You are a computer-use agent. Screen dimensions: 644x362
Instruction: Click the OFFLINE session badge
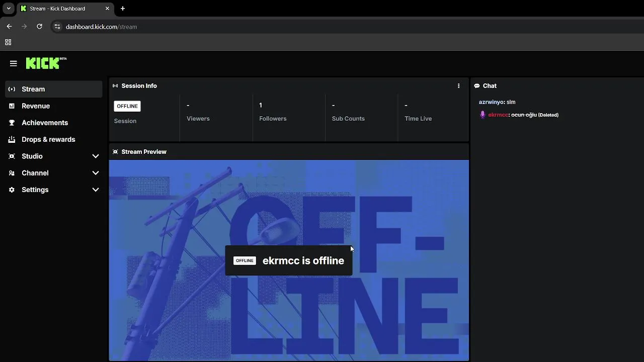click(127, 106)
